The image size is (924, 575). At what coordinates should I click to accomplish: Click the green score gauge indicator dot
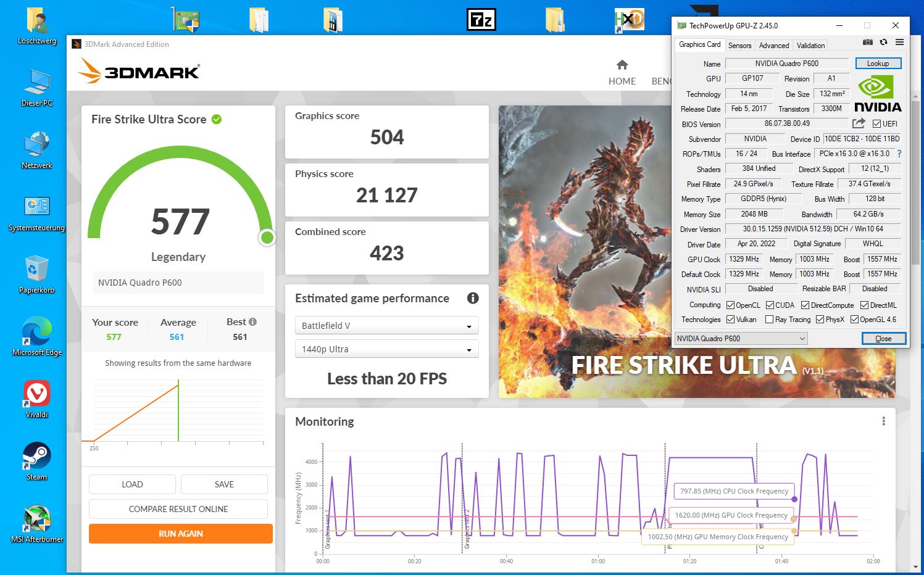tap(267, 237)
